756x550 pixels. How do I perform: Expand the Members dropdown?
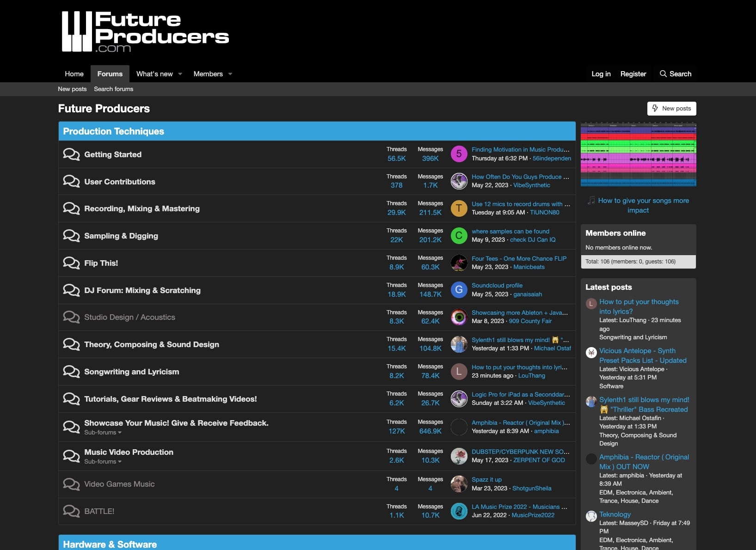pos(230,74)
